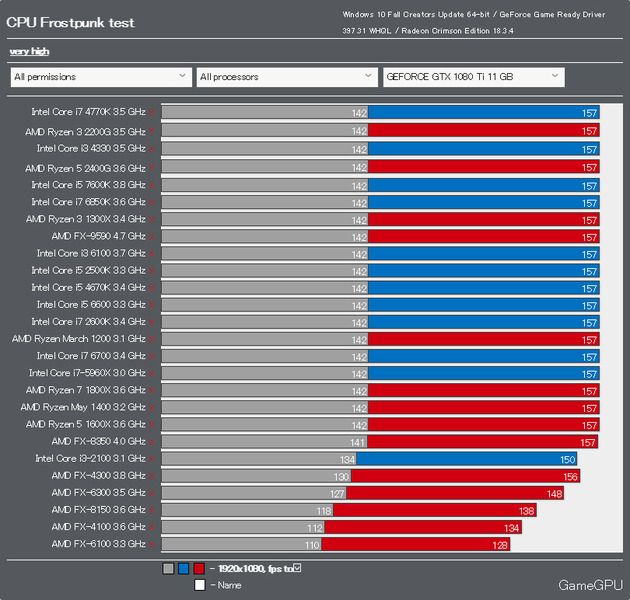Viewport: 630px width, 600px height.
Task: Remove AMD FX-8350 with red X
Action: [x=151, y=442]
